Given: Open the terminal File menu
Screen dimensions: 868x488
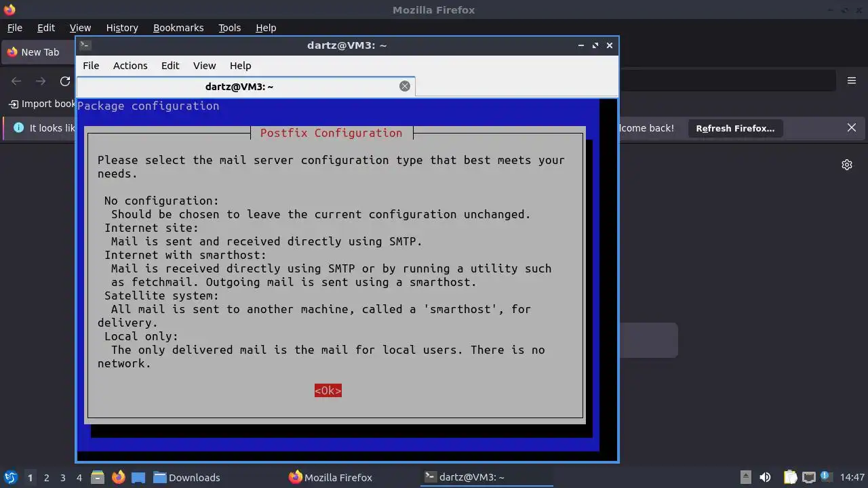Looking at the screenshot, I should (91, 66).
